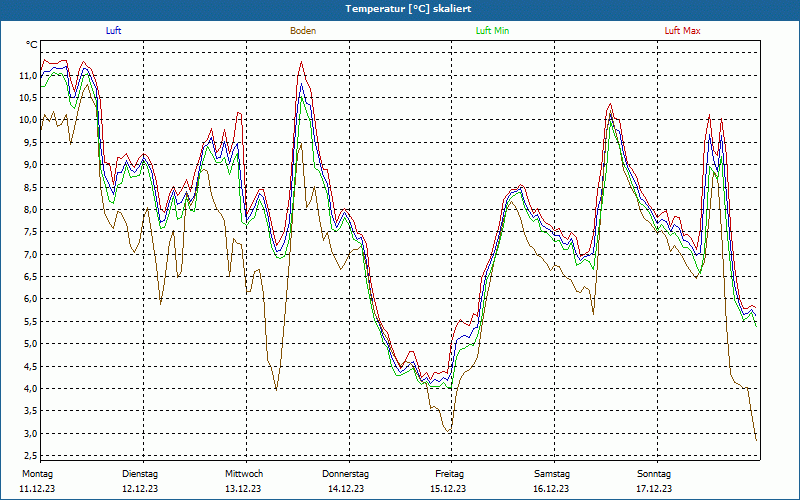Click the 4,0 y-axis value
Screen dimensions: 800x500
coord(30,389)
